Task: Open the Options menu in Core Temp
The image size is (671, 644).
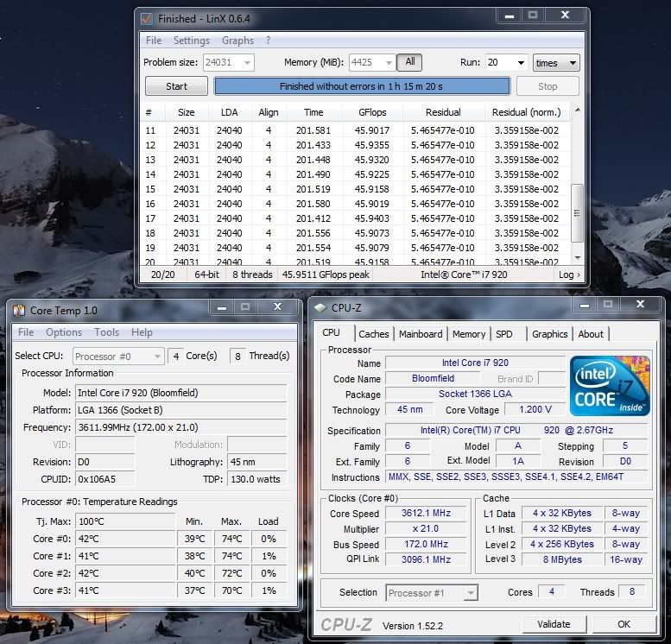Action: 64,332
